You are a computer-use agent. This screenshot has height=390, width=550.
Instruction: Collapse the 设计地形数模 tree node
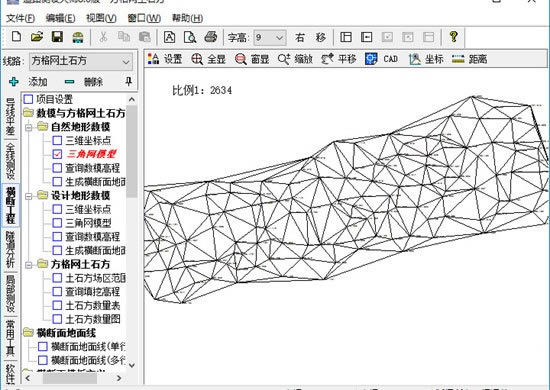[x=29, y=196]
